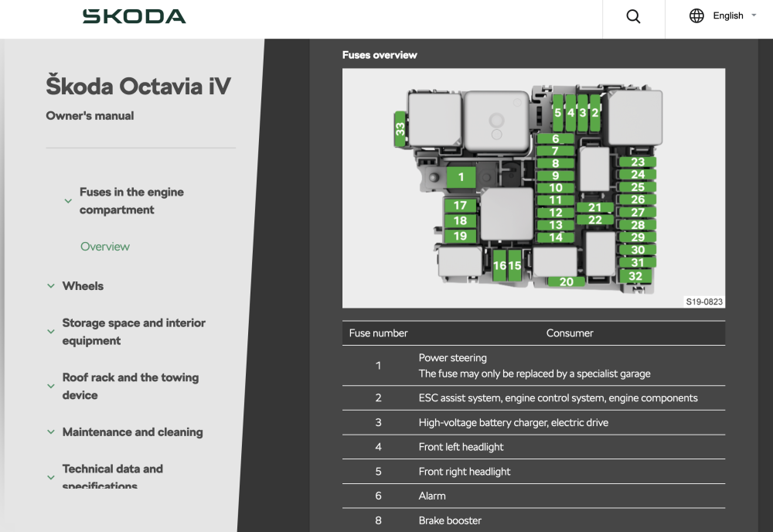The image size is (773, 532).
Task: Open Technical data and specifications item
Action: click(112, 476)
